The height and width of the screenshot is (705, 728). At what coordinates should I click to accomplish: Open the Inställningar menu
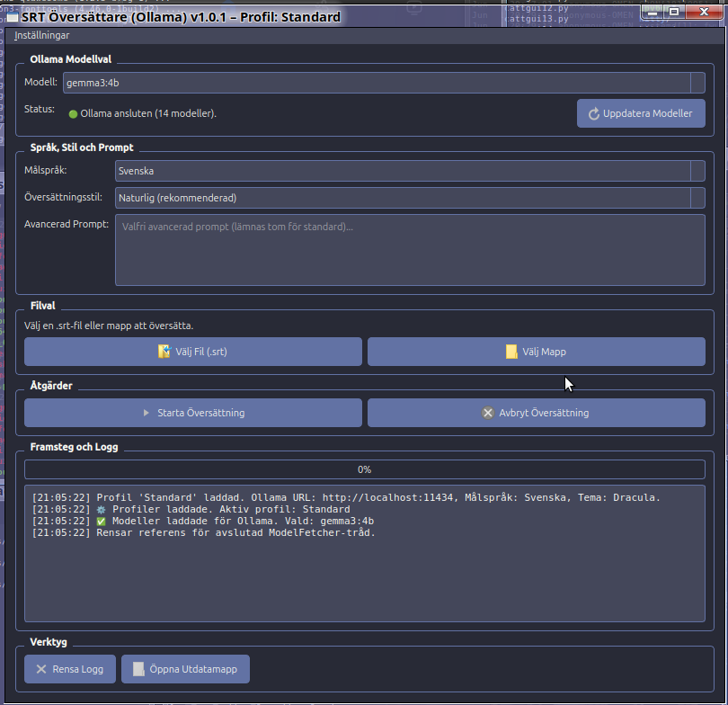41,35
